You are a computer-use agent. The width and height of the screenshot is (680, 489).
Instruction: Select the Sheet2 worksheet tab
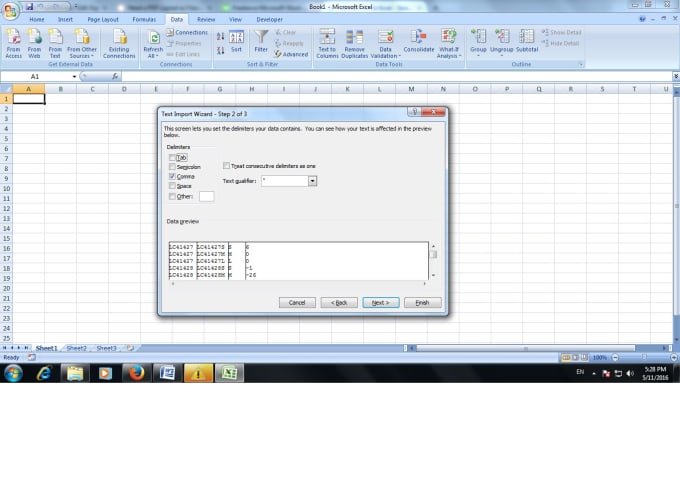[77, 348]
